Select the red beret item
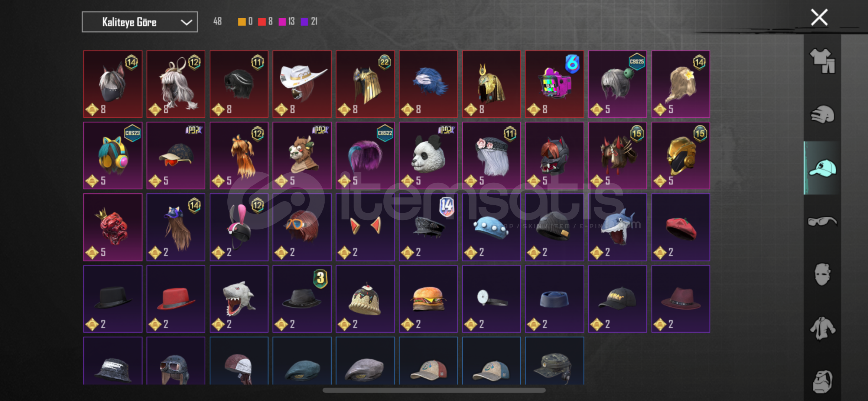The image size is (868, 401). coord(681,227)
